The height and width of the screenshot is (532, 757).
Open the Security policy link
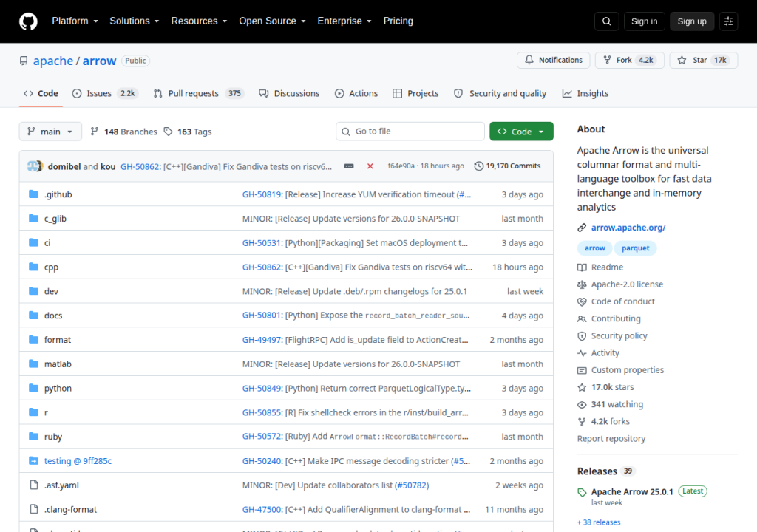click(612, 335)
